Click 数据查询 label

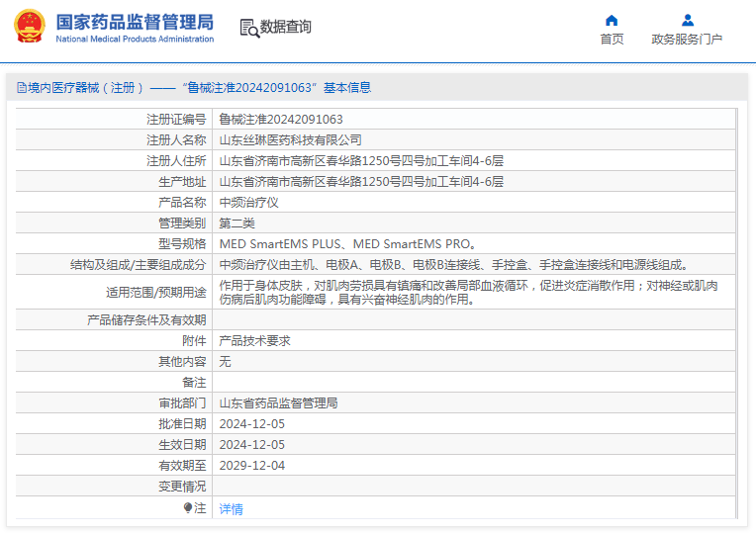tap(285, 27)
